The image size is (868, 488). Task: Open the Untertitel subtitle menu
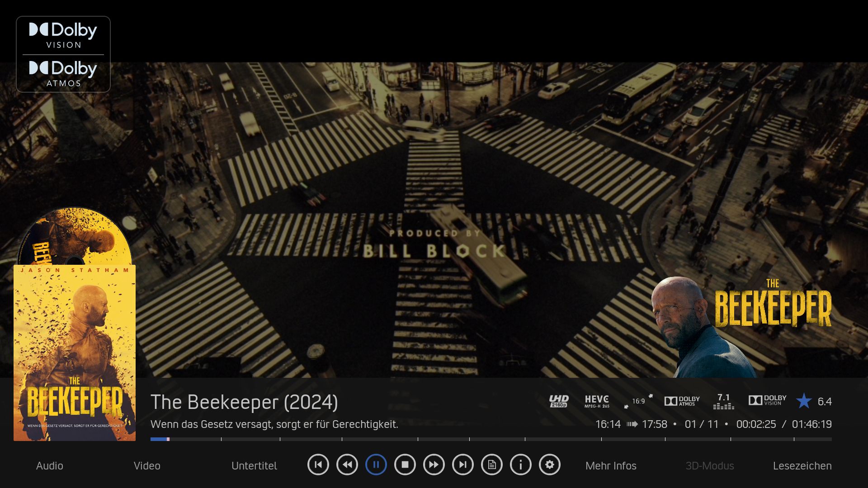(254, 465)
